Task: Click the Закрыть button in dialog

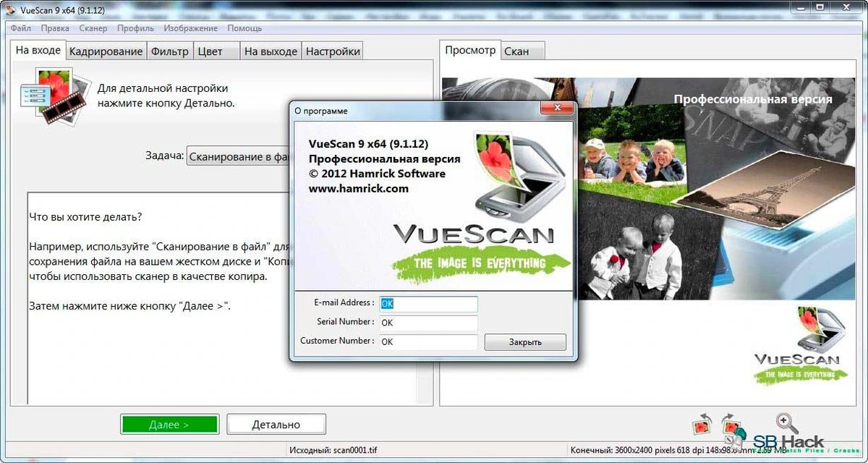Action: pyautogui.click(x=525, y=342)
